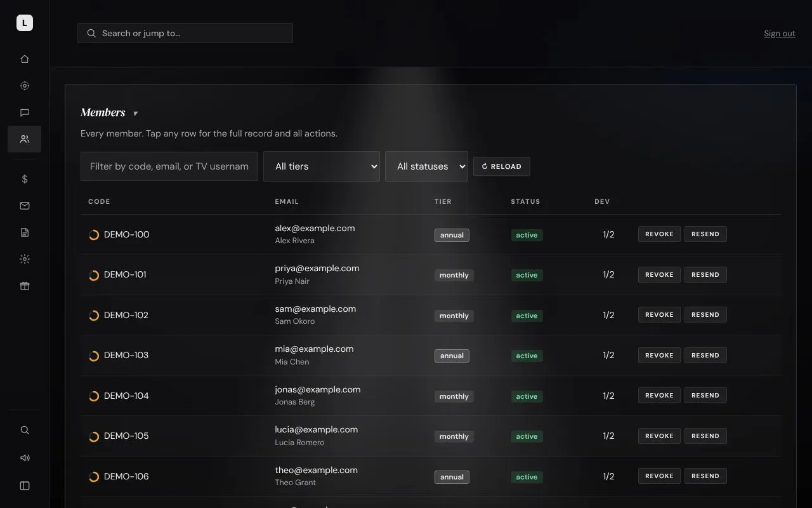Click the annual tier badge for DEMO-100
The width and height of the screenshot is (812, 508).
click(452, 235)
